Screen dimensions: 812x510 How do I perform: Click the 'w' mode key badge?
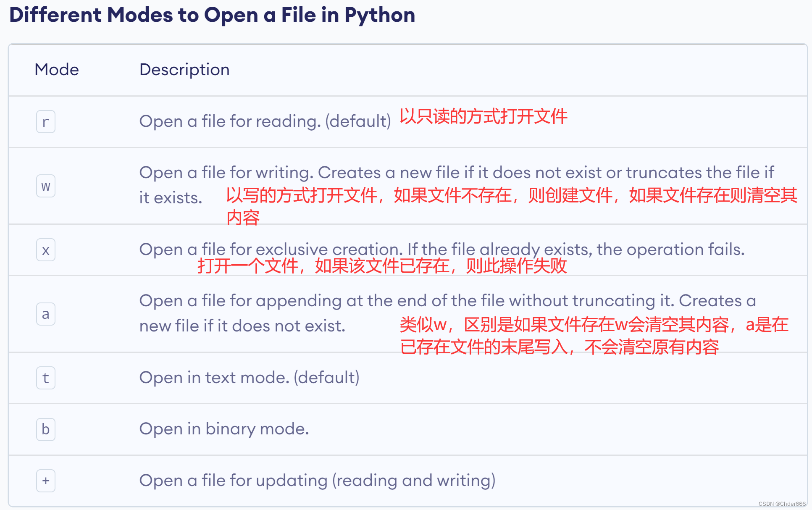(x=45, y=186)
